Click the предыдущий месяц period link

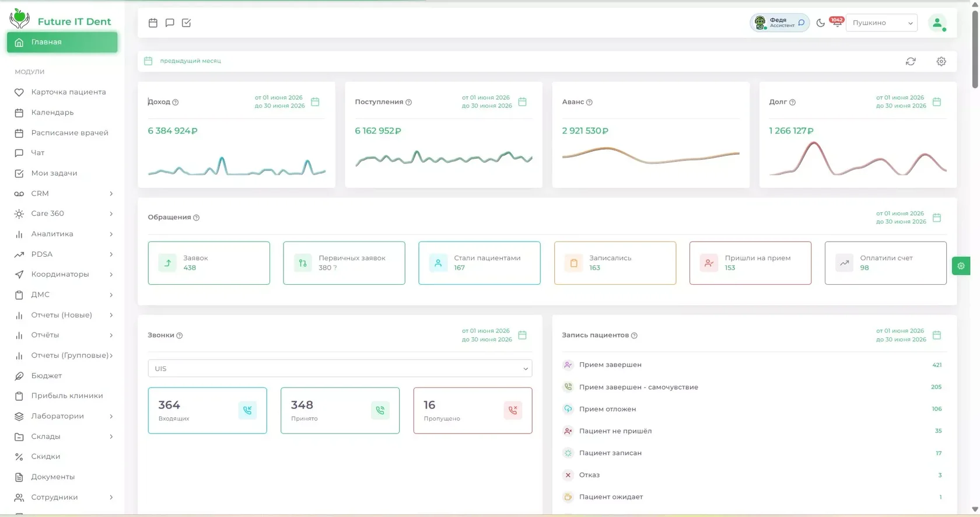coord(190,61)
